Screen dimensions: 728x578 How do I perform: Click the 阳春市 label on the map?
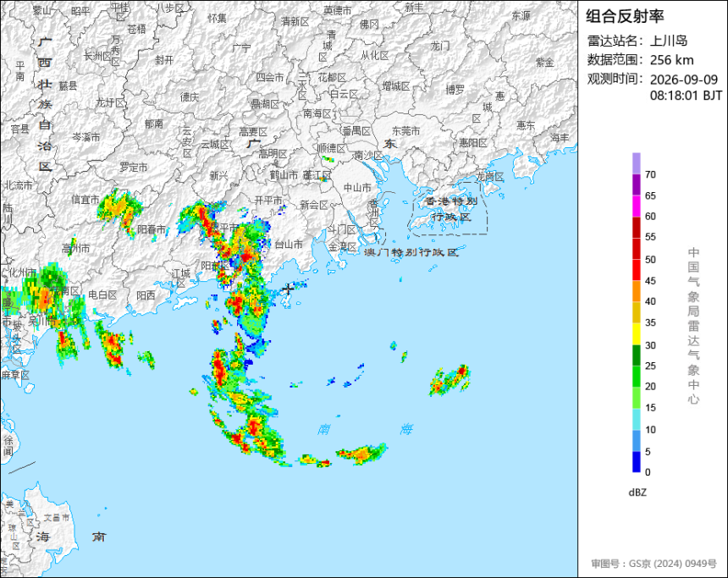pyautogui.click(x=152, y=229)
